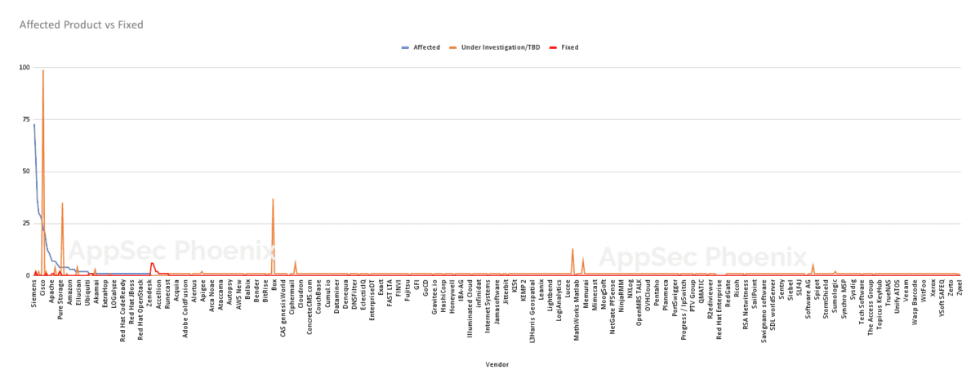
Task: Toggle the Under Investigation/TBD legend label
Action: (x=501, y=47)
